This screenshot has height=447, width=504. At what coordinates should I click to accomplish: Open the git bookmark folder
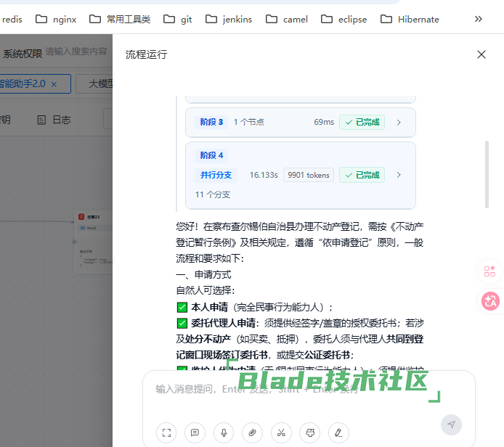pyautogui.click(x=178, y=20)
